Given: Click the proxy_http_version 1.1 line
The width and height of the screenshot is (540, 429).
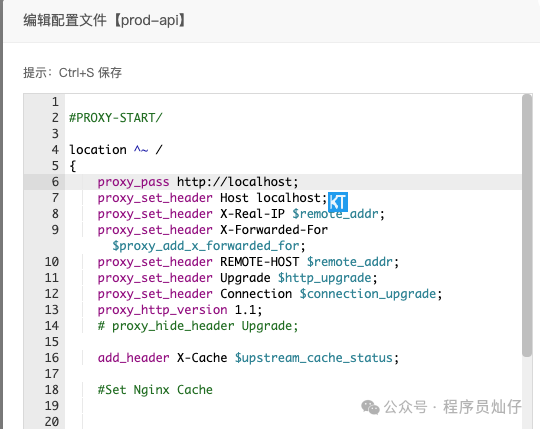Looking at the screenshot, I should coord(179,310).
